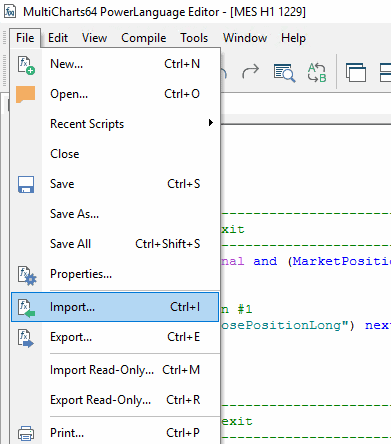Choose Export... from File menu
The image size is (391, 444).
point(115,337)
